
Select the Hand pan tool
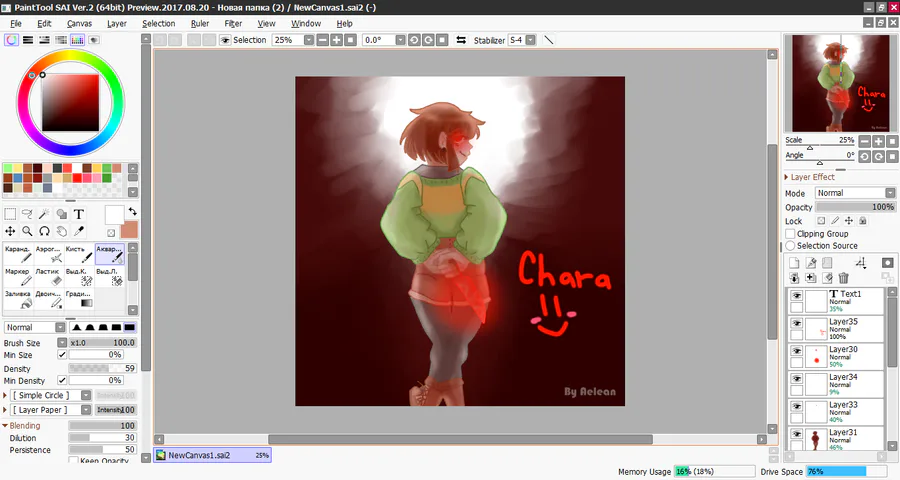(x=61, y=231)
